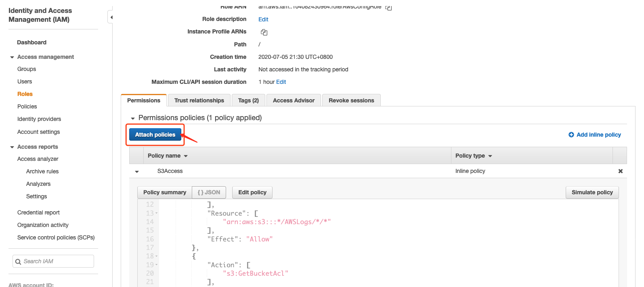Go to Users in sidebar
644x287 pixels.
[25, 81]
